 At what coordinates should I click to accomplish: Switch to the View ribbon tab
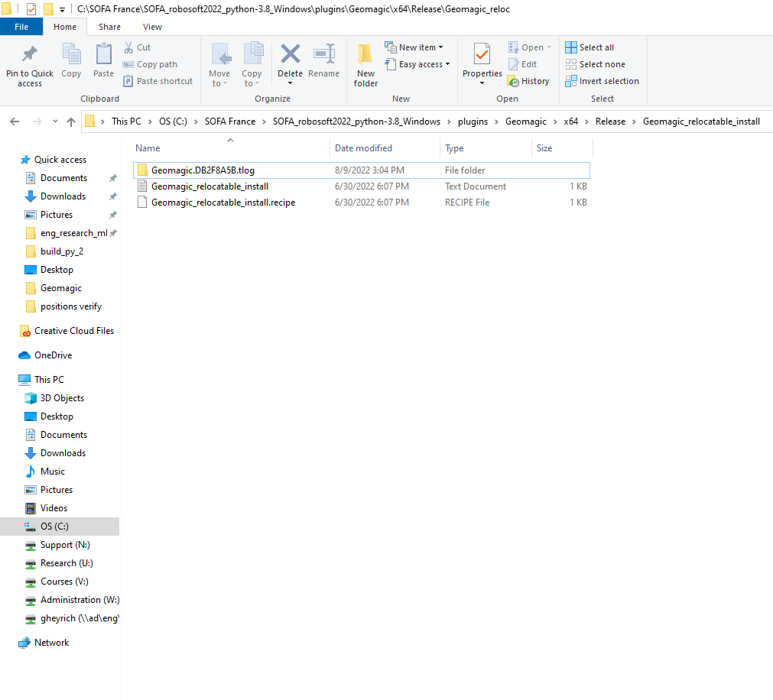point(152,27)
